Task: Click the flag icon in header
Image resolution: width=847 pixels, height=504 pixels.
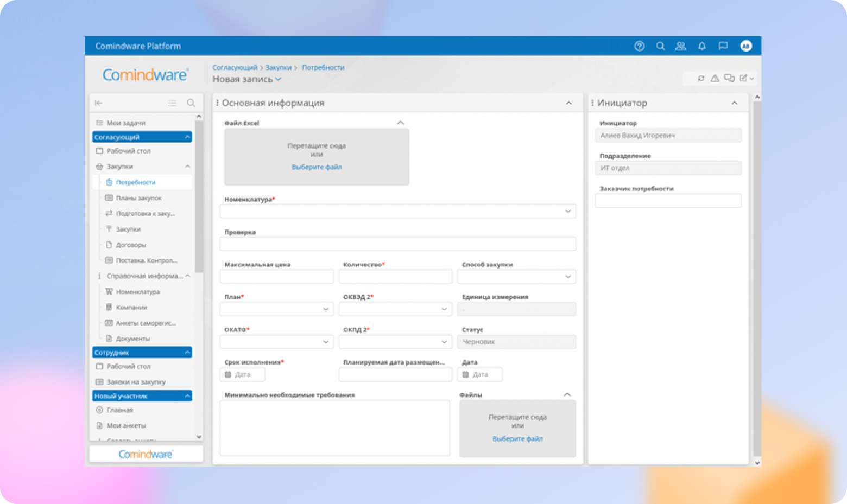Action: pyautogui.click(x=723, y=46)
